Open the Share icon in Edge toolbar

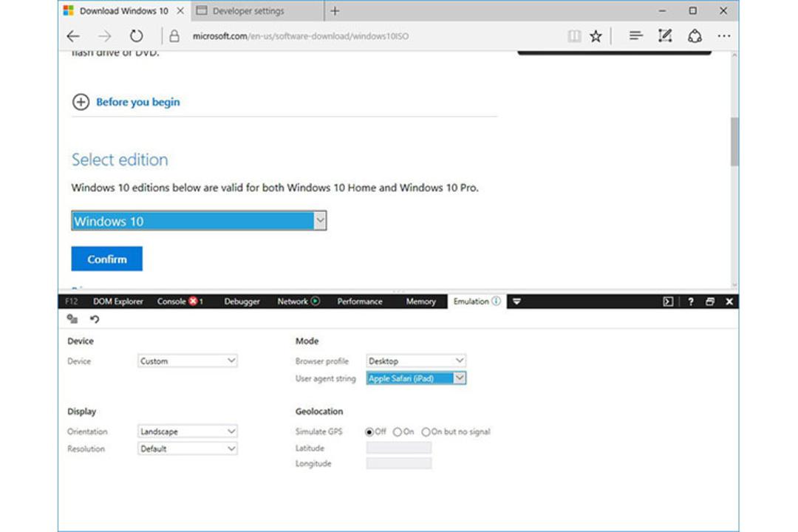click(x=695, y=36)
